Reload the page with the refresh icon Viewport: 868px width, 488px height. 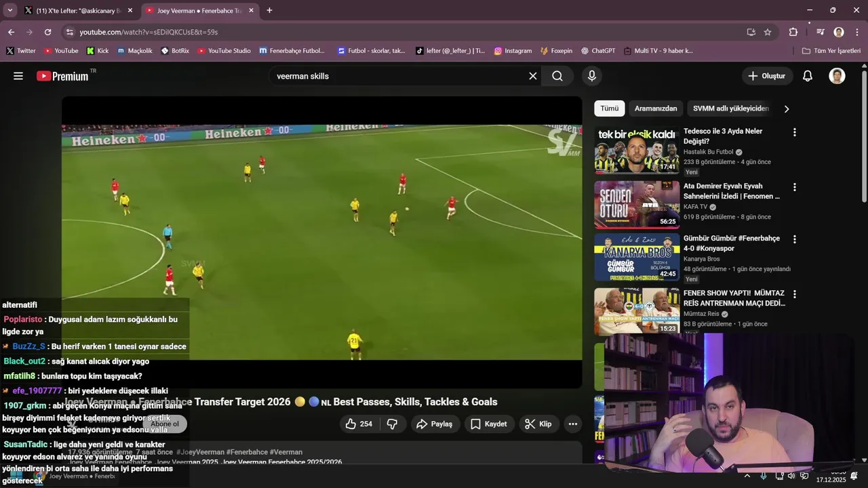tap(47, 32)
